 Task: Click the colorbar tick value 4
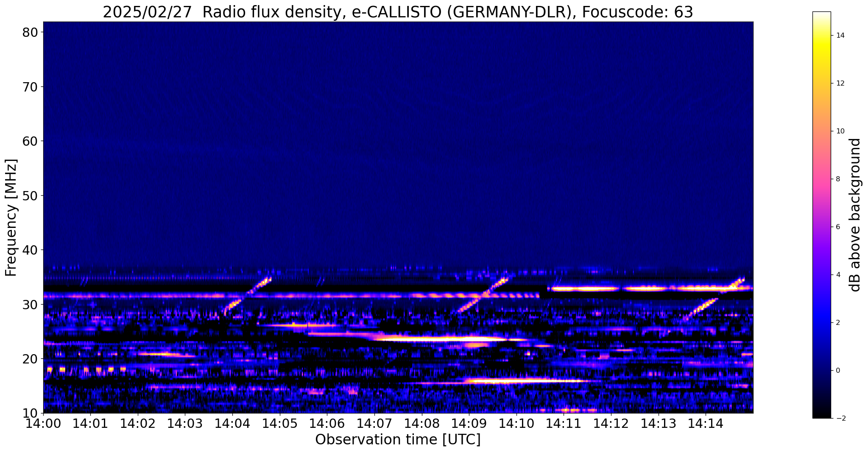click(x=837, y=275)
